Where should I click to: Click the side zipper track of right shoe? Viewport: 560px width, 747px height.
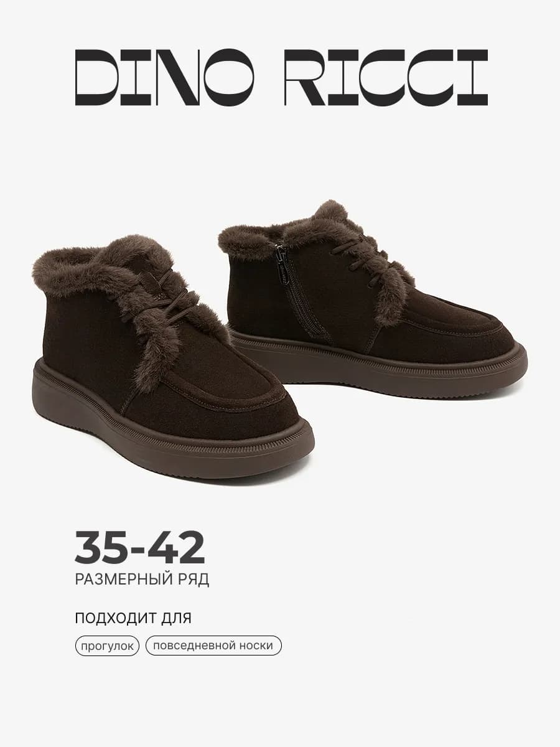point(302,291)
